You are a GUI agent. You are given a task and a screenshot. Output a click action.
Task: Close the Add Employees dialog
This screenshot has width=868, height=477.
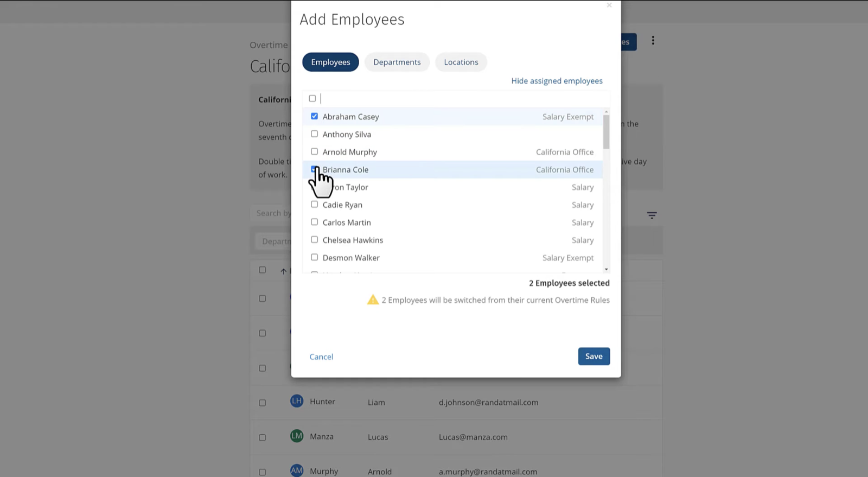point(609,5)
